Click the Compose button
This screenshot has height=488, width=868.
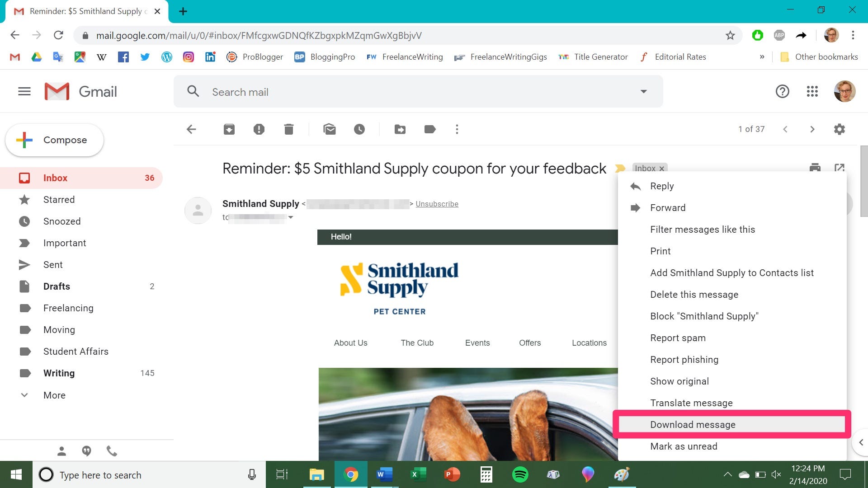tap(55, 140)
